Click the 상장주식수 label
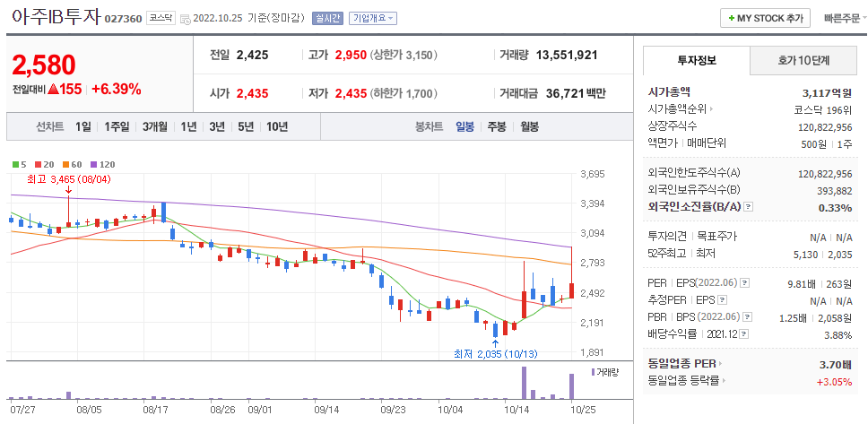This screenshot has width=868, height=424. tap(673, 126)
